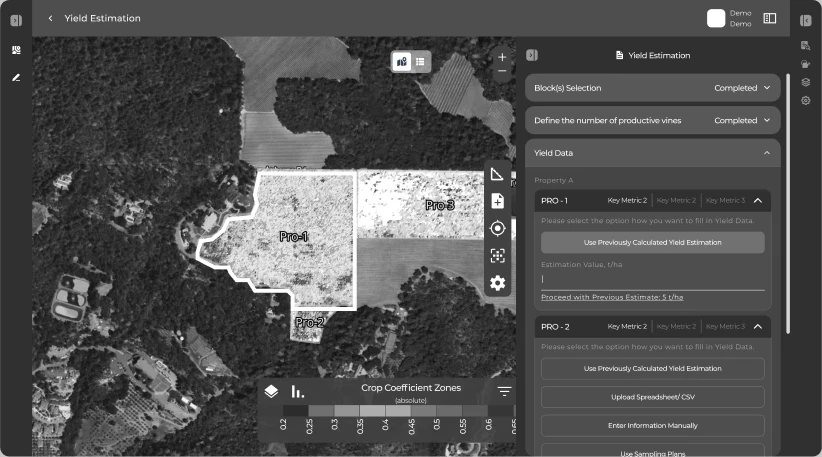Screen dimensions: 822x457
Task: Select dimmed Key Metric 2 tab in PRO - 2
Action: 676,327
